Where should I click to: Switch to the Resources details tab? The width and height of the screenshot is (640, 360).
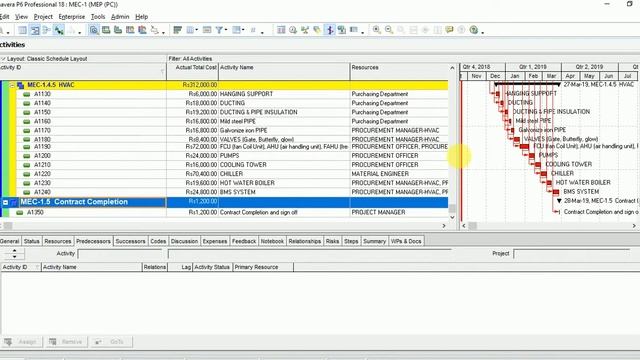58,241
